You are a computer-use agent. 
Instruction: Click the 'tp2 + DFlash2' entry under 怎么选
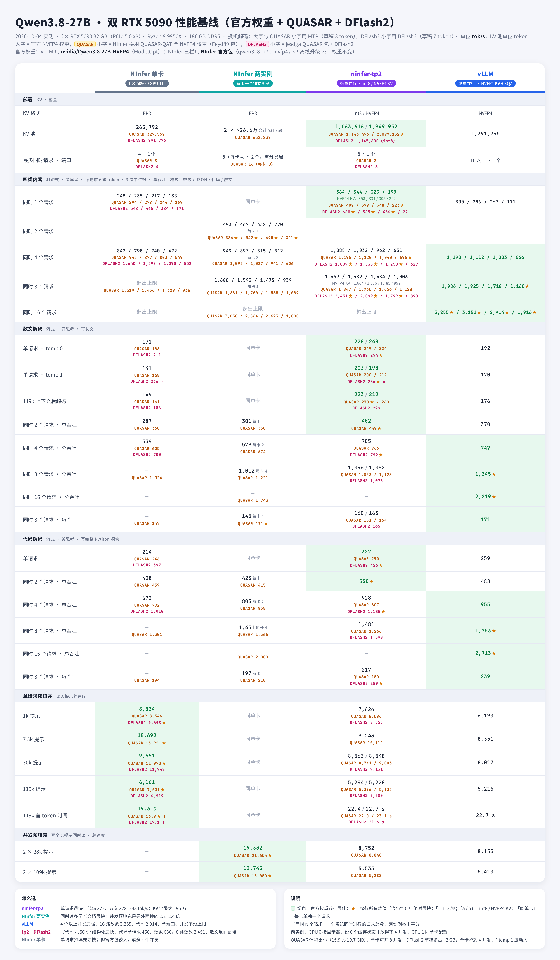(x=36, y=932)
